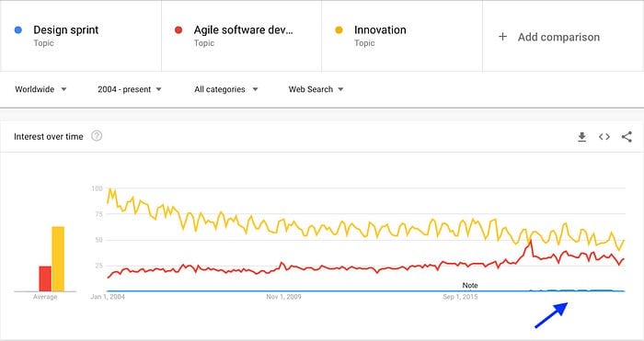Open the embed code icon
Screen dimensions: 644x341
point(604,137)
